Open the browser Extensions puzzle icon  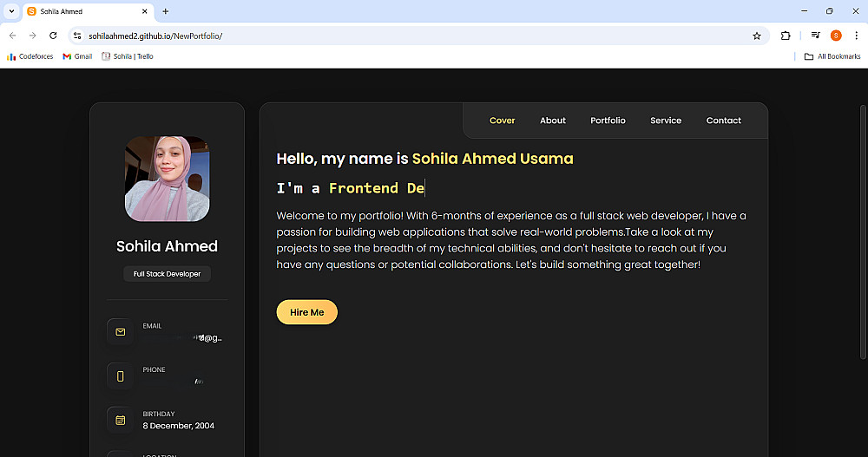click(x=786, y=36)
